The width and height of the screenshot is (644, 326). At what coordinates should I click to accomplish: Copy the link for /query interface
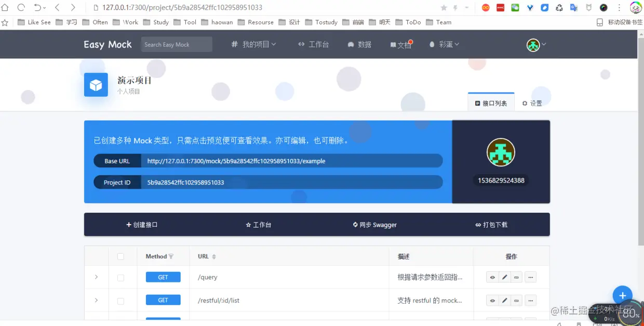516,277
